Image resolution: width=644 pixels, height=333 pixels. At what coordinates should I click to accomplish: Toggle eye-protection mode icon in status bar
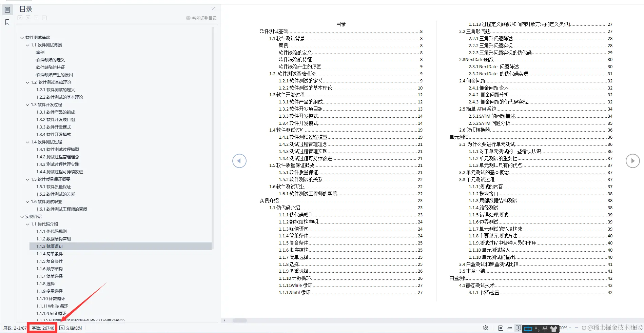click(486, 328)
